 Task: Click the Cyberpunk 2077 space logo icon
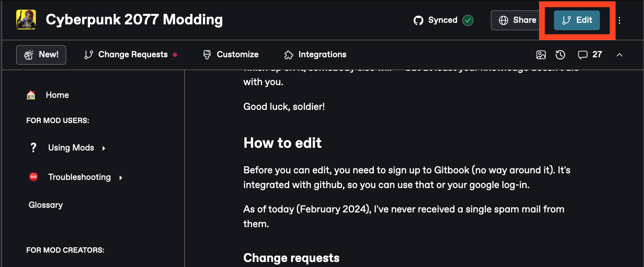pos(26,20)
